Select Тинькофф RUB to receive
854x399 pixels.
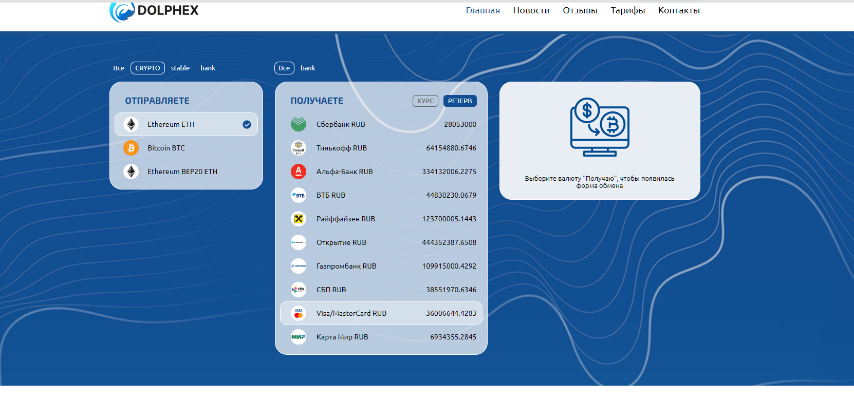point(381,148)
